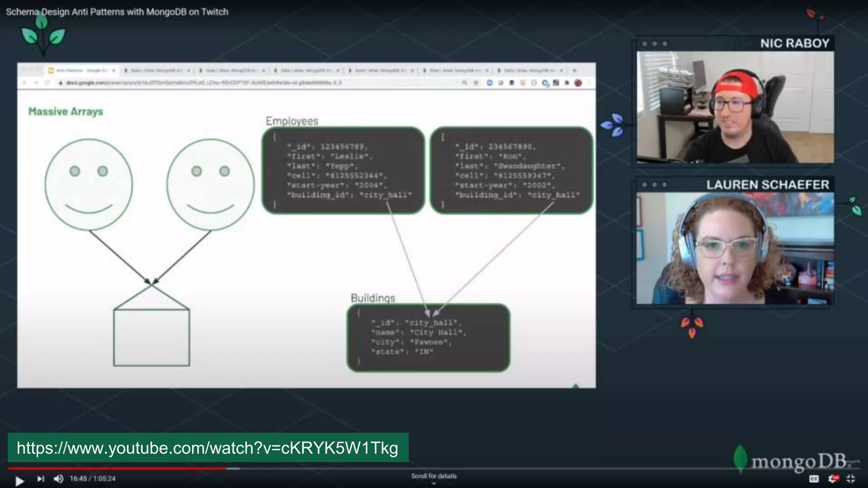Open a new browser tab with plus
The height and width of the screenshot is (488, 868).
click(574, 70)
